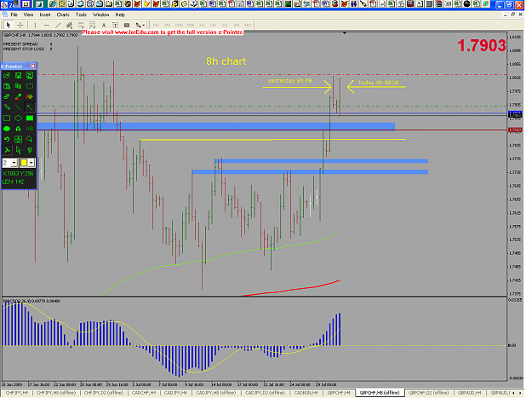Switch to the CHFJPY,H8 (offline) chart tab
Screen dimensions: 532x398
(x=56, y=393)
